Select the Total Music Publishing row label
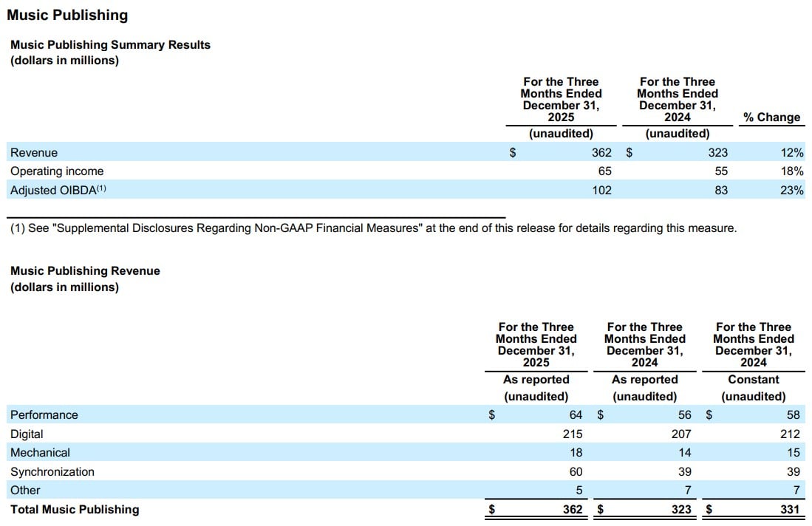 (75, 509)
